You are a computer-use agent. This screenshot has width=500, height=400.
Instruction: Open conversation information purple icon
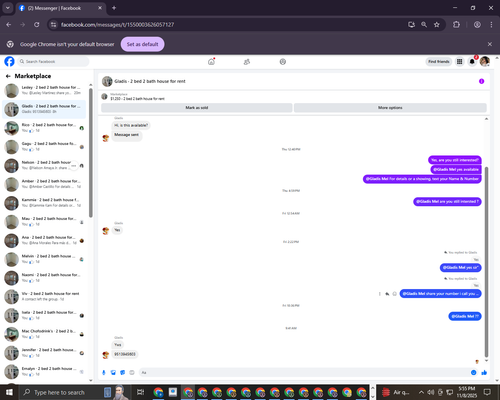tap(481, 81)
